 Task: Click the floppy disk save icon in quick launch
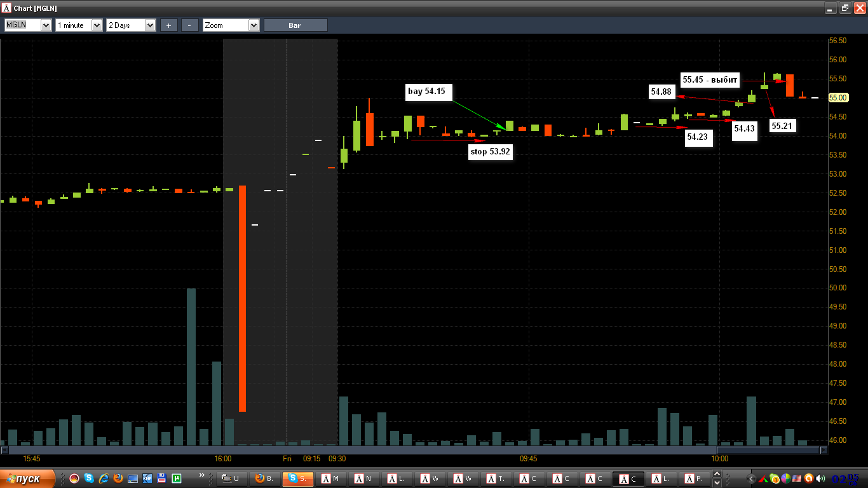[162, 478]
